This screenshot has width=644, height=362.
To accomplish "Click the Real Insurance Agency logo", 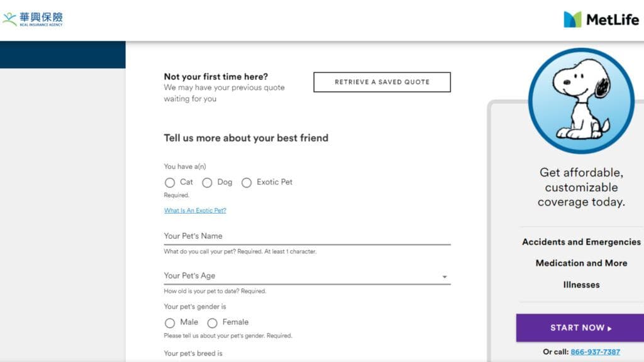I will pyautogui.click(x=33, y=19).
